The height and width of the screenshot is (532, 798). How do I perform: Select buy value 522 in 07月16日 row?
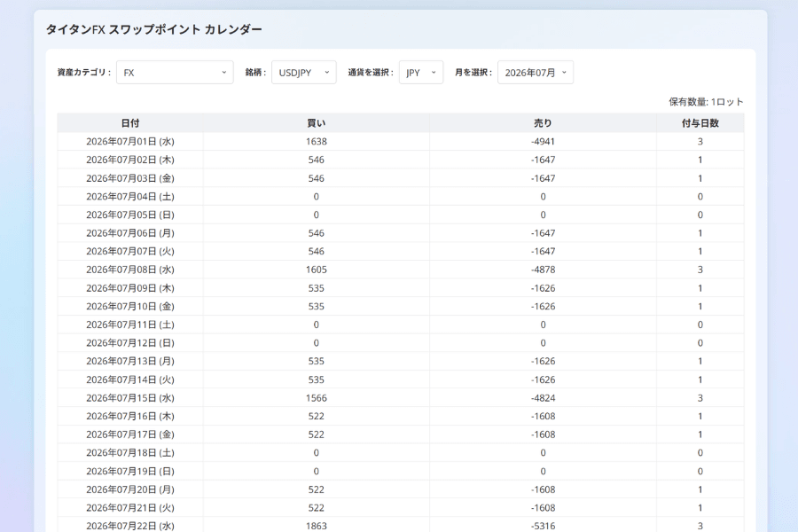316,417
